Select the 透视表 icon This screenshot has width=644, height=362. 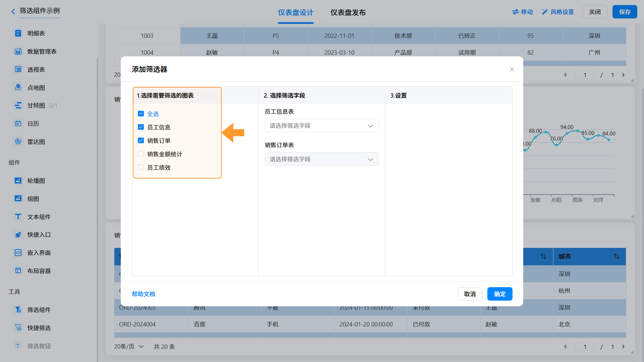[18, 69]
